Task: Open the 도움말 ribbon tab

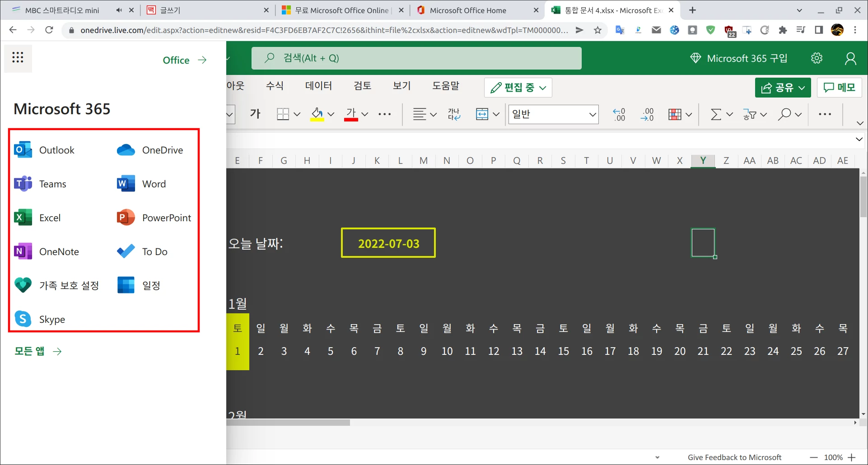Action: [x=446, y=86]
